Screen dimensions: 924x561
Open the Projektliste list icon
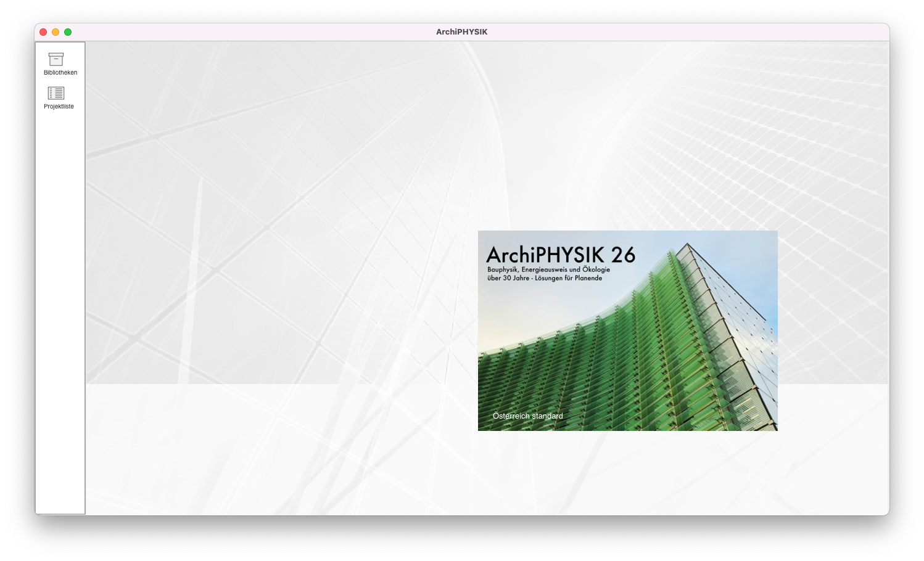[x=56, y=93]
